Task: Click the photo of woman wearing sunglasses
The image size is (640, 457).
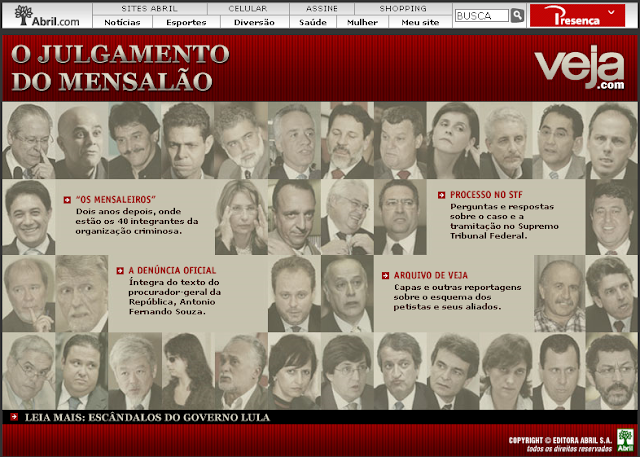Action: [188, 371]
